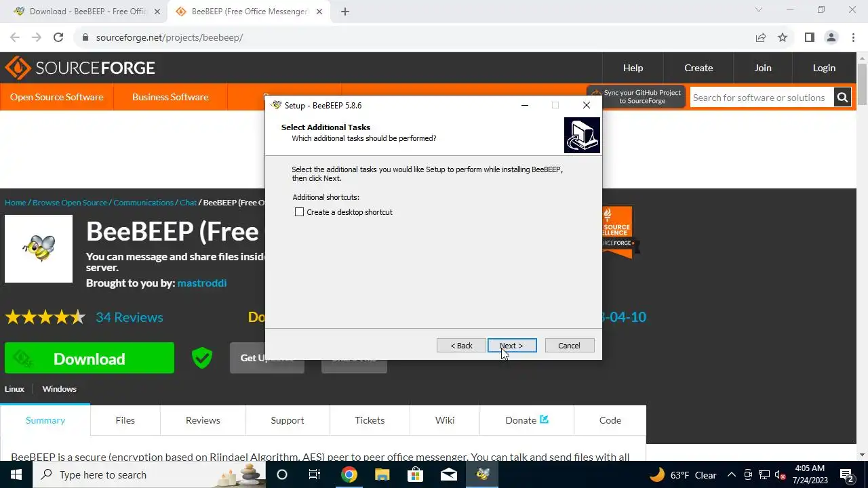This screenshot has height=488, width=868.
Task: Open the mastroddi author link
Action: click(202, 283)
